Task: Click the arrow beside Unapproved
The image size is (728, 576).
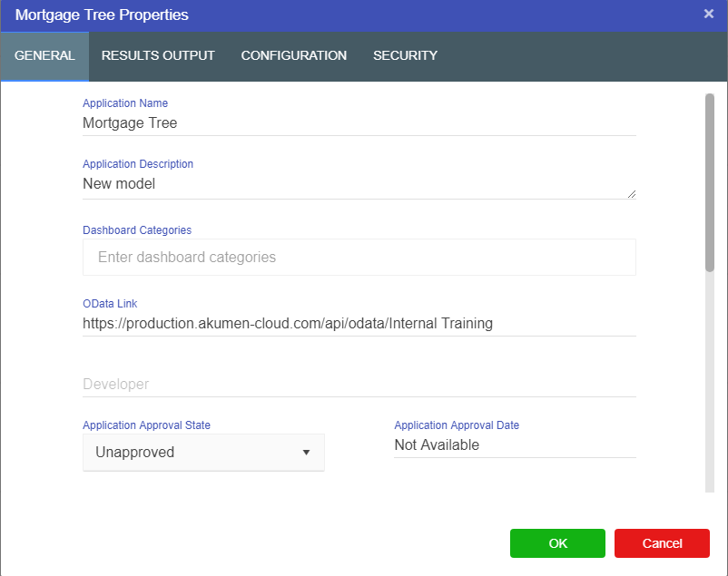Action: click(x=306, y=453)
